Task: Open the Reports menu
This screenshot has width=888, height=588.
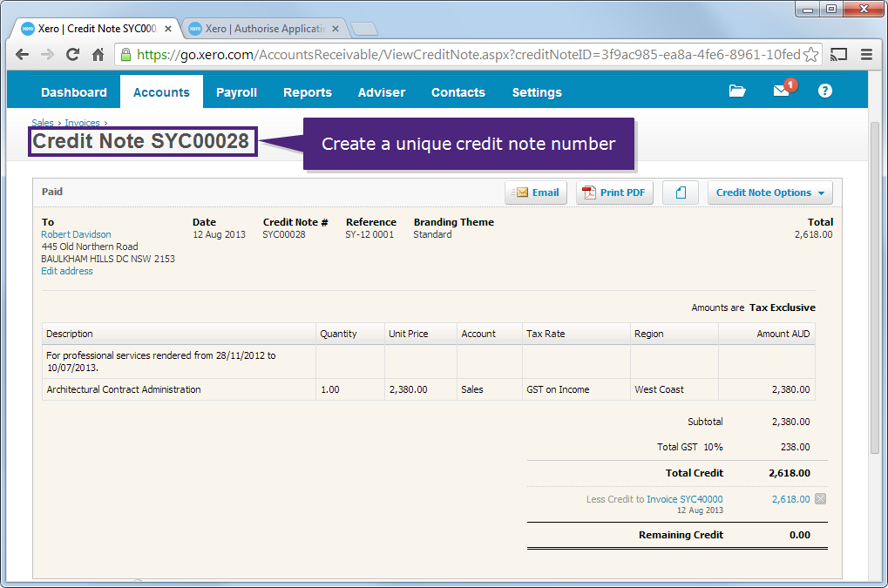Action: click(x=307, y=91)
